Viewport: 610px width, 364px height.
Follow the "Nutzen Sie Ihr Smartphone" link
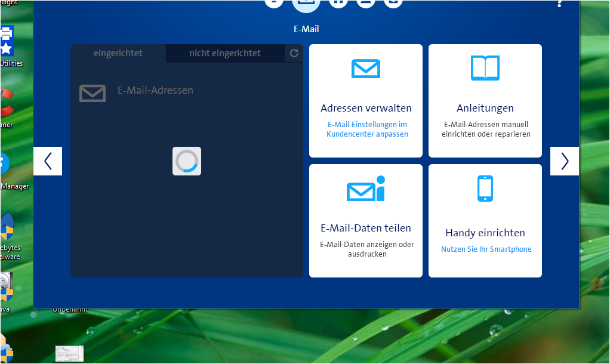486,249
